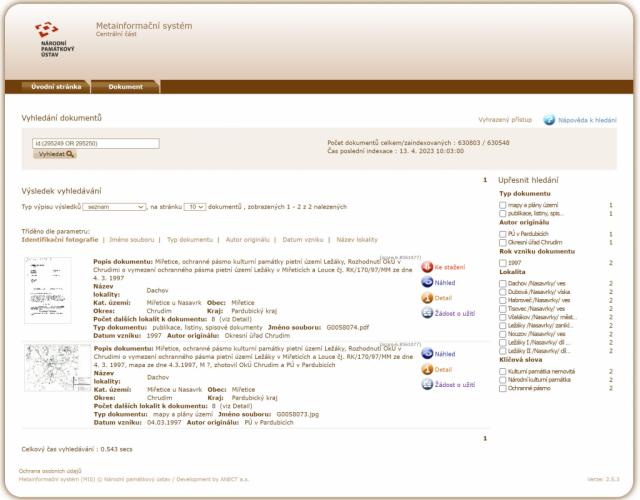Click the Národní památkový ústav logo
Image resolution: width=640 pixels, height=500 pixels.
point(47,38)
